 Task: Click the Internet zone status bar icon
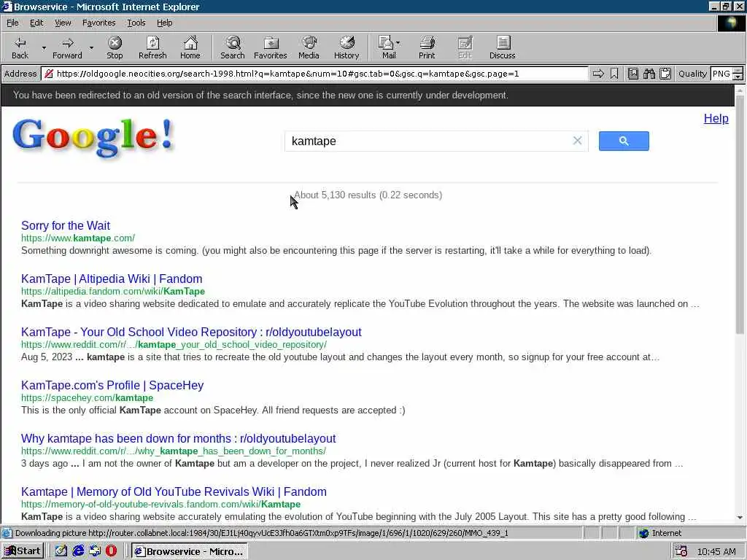(x=644, y=533)
